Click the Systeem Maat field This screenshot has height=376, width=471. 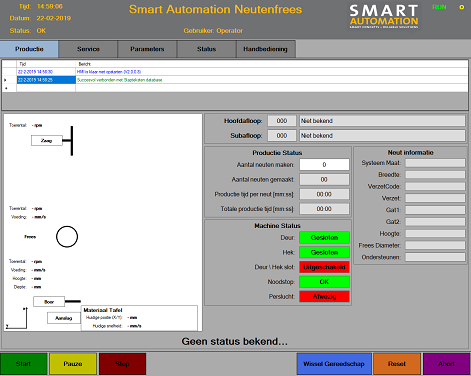point(435,163)
